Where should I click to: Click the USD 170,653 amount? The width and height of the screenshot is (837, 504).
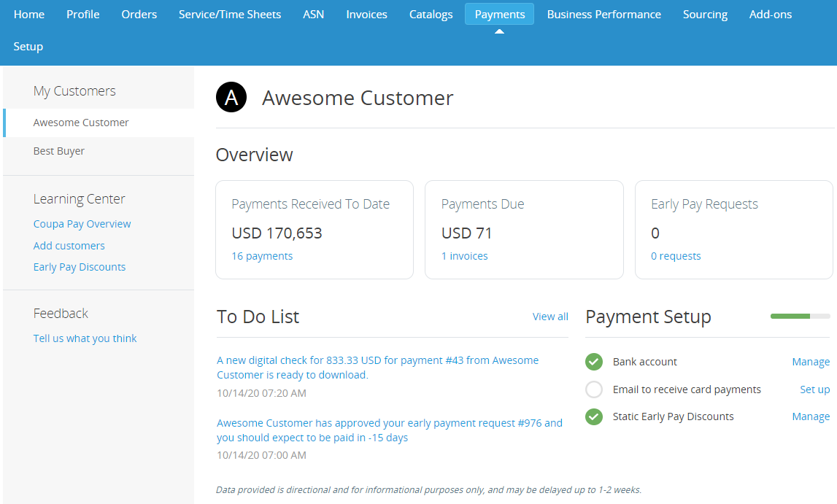tap(277, 233)
